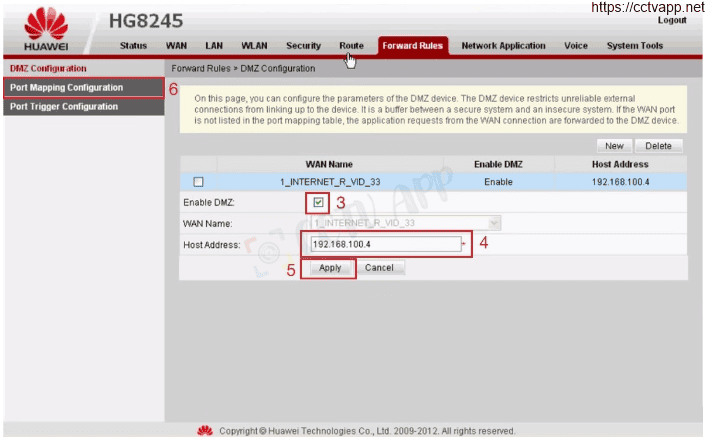
Task: Tick the checkbox in the WAN table row
Action: pos(198,182)
